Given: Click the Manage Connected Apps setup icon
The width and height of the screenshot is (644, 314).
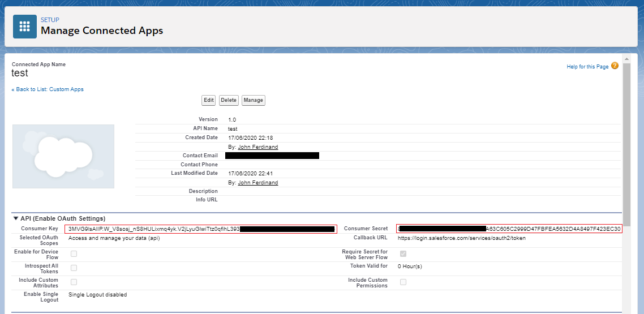Looking at the screenshot, I should 25,27.
